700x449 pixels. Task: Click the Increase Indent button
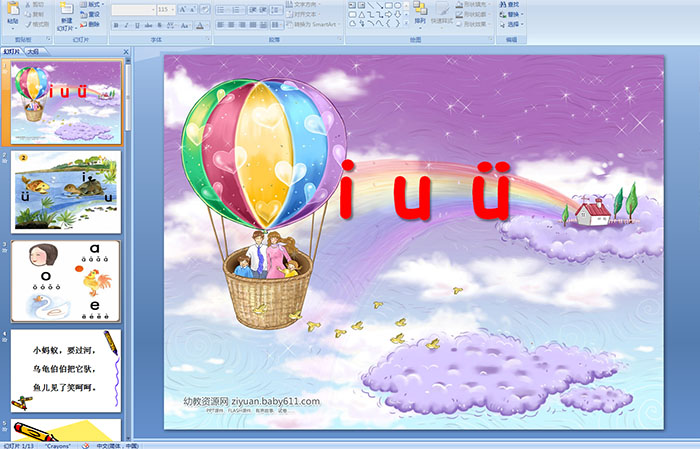[263, 10]
